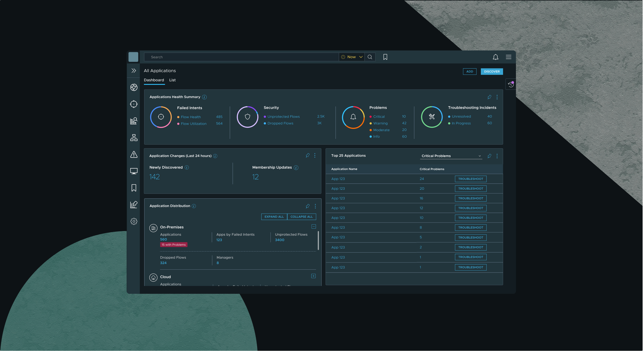Pin the Top 25 Applications widget
The width and height of the screenshot is (644, 351).
coord(489,156)
